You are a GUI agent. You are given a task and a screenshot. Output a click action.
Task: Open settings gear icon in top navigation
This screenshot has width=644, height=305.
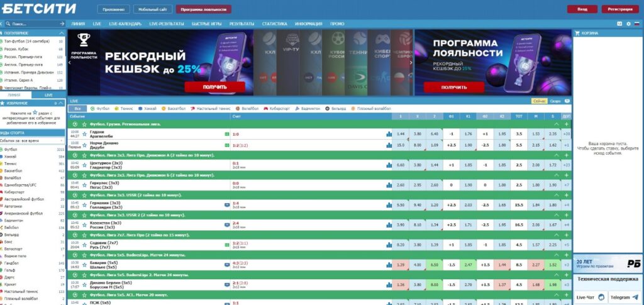tap(628, 24)
